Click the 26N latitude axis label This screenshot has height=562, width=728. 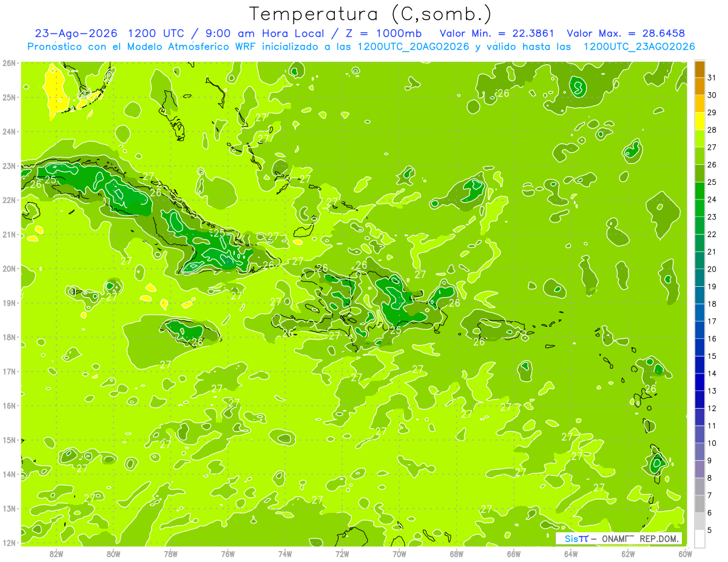pos(8,63)
